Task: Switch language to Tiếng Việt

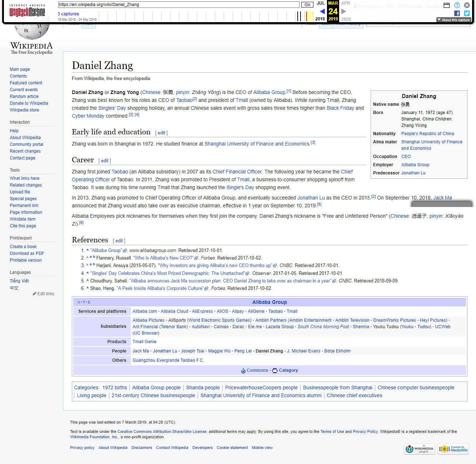Action: (19, 281)
